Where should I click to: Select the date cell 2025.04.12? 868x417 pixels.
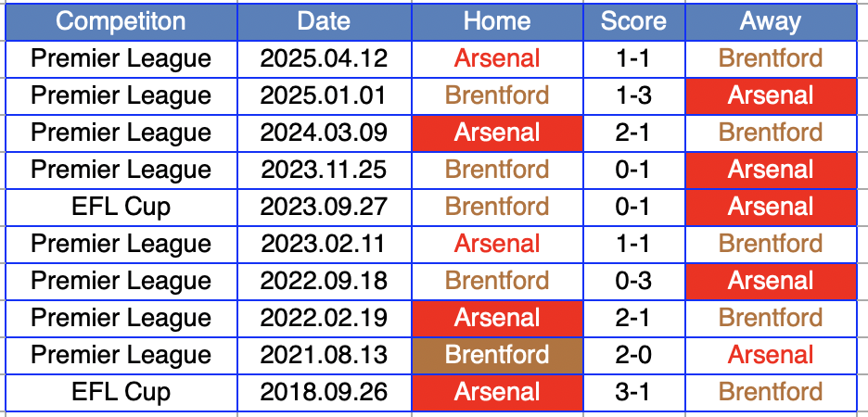pyautogui.click(x=324, y=58)
